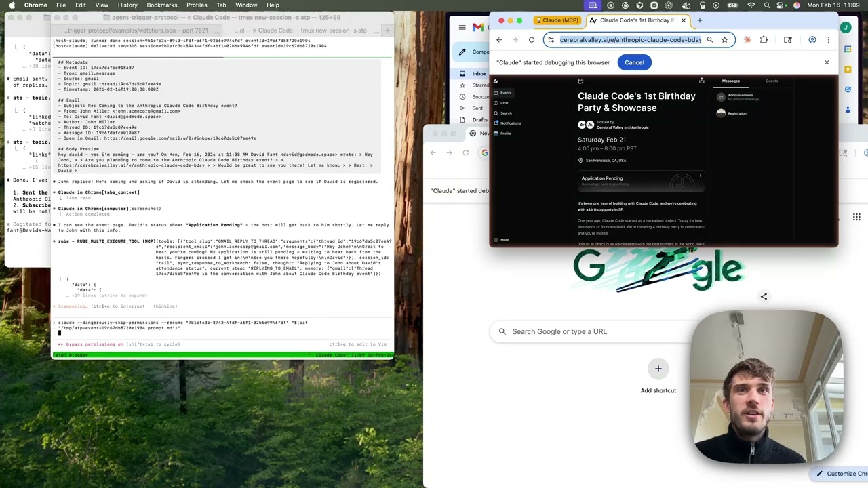
Task: Open Notifications in the Cerebral Valley sidebar
Action: point(508,123)
